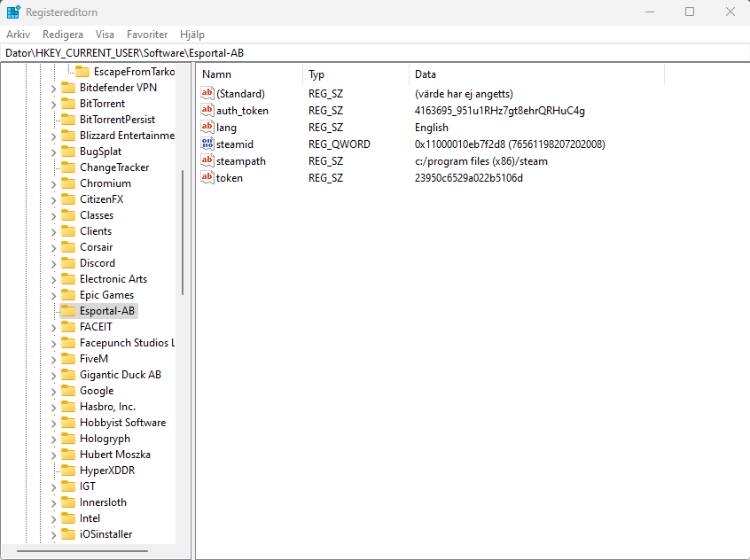Viewport: 750px width, 560px height.
Task: Open the Arkiv menu
Action: pos(19,35)
